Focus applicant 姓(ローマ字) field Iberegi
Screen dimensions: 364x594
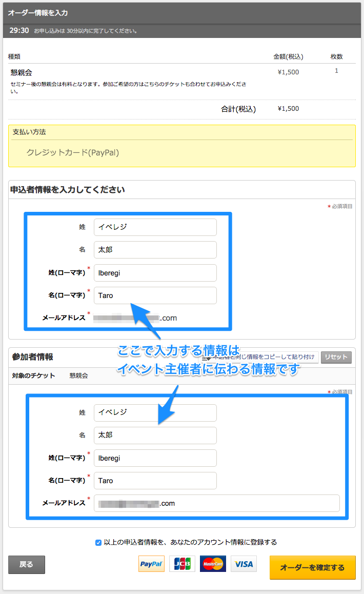(x=155, y=273)
